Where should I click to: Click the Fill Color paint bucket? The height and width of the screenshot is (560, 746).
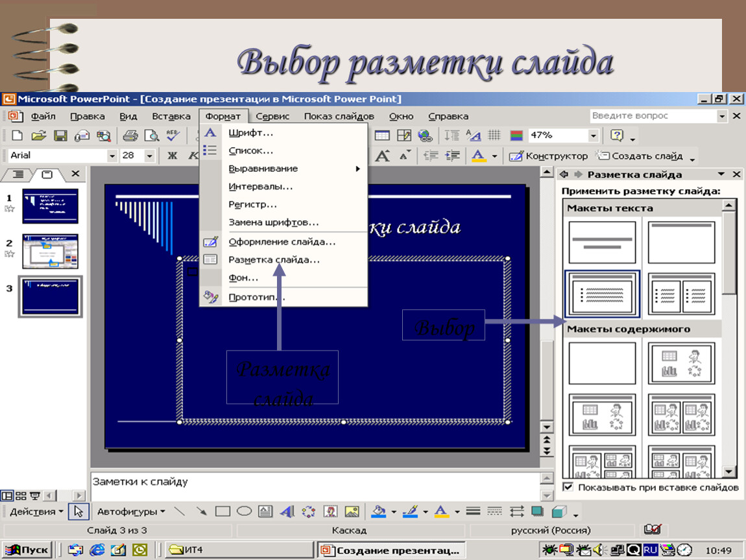pyautogui.click(x=379, y=511)
